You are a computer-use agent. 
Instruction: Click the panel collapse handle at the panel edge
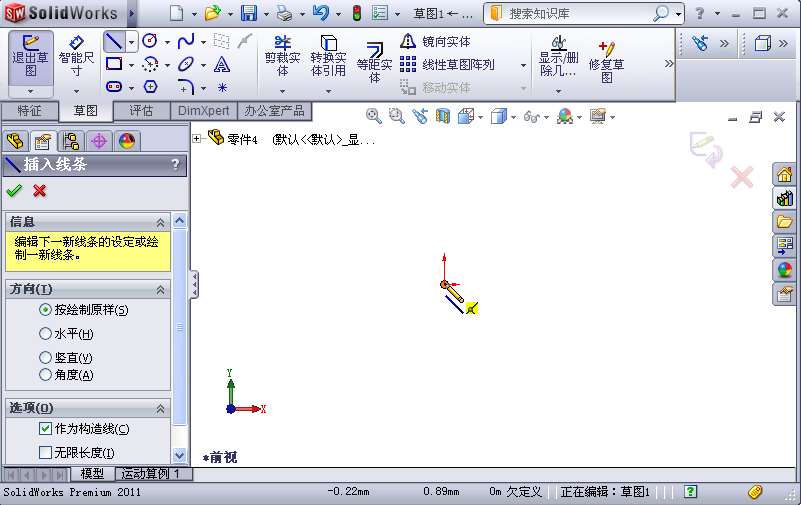click(x=194, y=284)
